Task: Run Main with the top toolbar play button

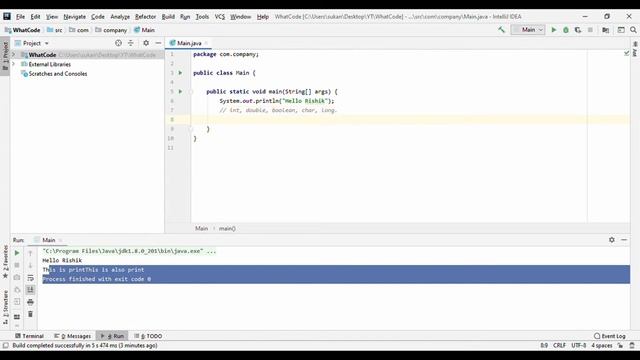Action: [x=554, y=30]
